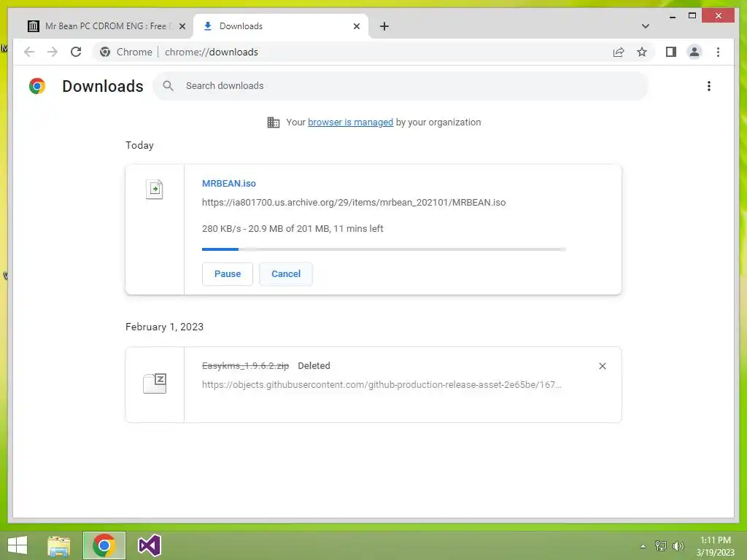Bookmark this tab with the star icon
The height and width of the screenshot is (560, 747).
tap(642, 52)
